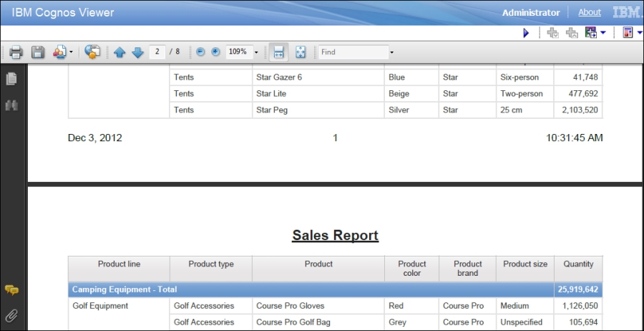
Task: Click the zoom in plus button
Action: 215,52
